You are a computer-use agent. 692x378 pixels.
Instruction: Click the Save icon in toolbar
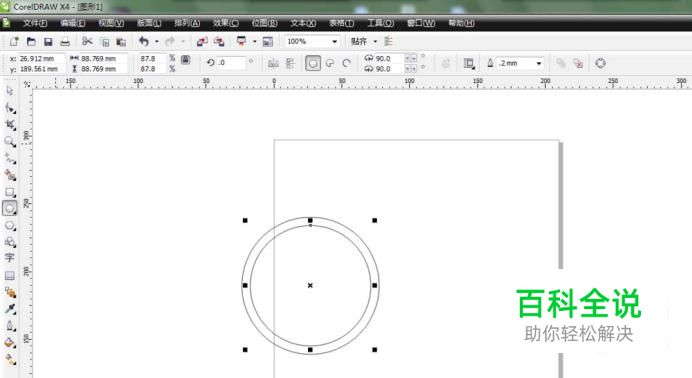[x=48, y=42]
